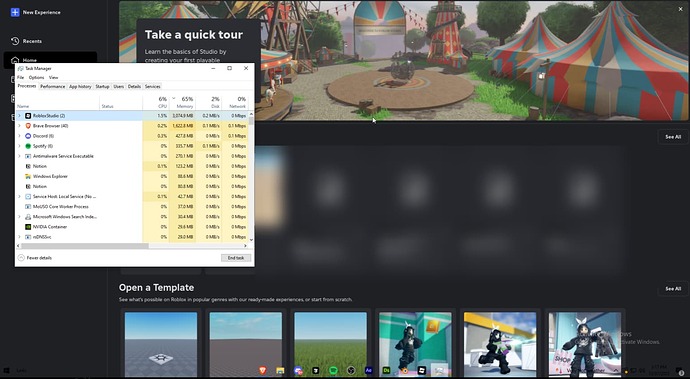Click the Spotify process icon
Viewport: 690px width, 379px height.
coord(28,146)
